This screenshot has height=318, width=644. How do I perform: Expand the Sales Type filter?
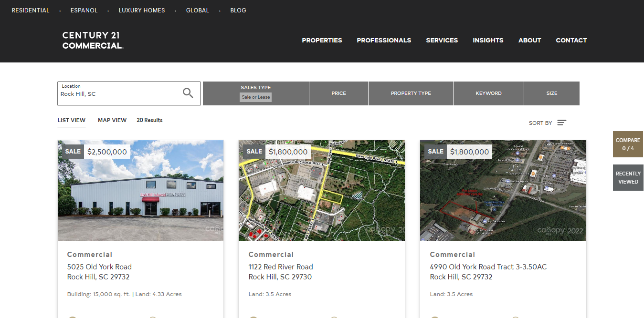[x=255, y=93]
